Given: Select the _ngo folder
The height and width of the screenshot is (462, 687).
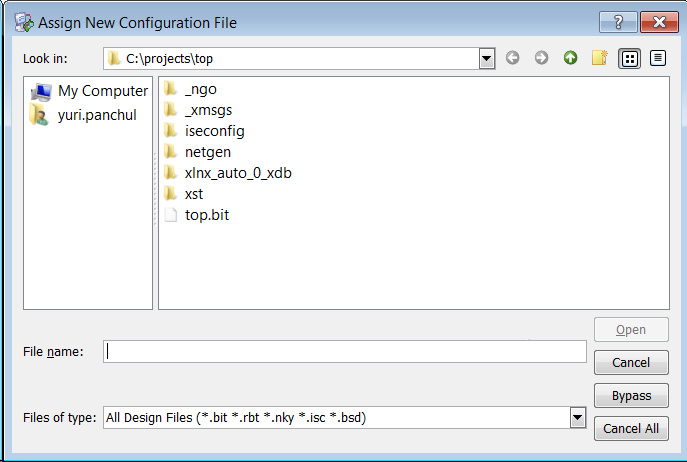Looking at the screenshot, I should [200, 90].
